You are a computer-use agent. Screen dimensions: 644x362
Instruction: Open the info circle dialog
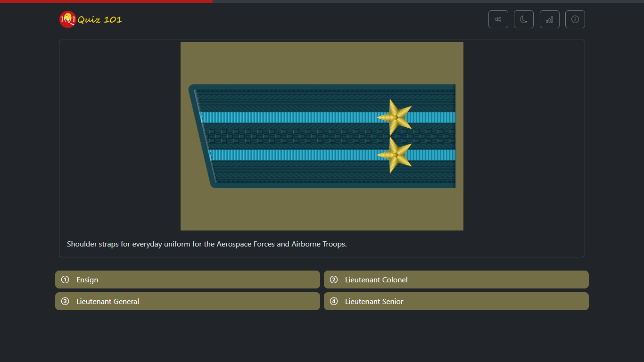(x=575, y=19)
